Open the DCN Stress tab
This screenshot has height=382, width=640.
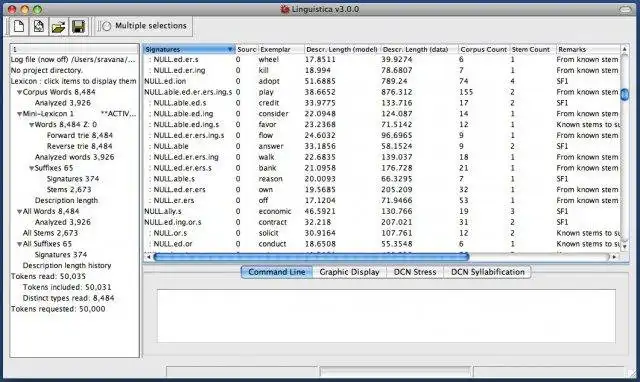(415, 272)
